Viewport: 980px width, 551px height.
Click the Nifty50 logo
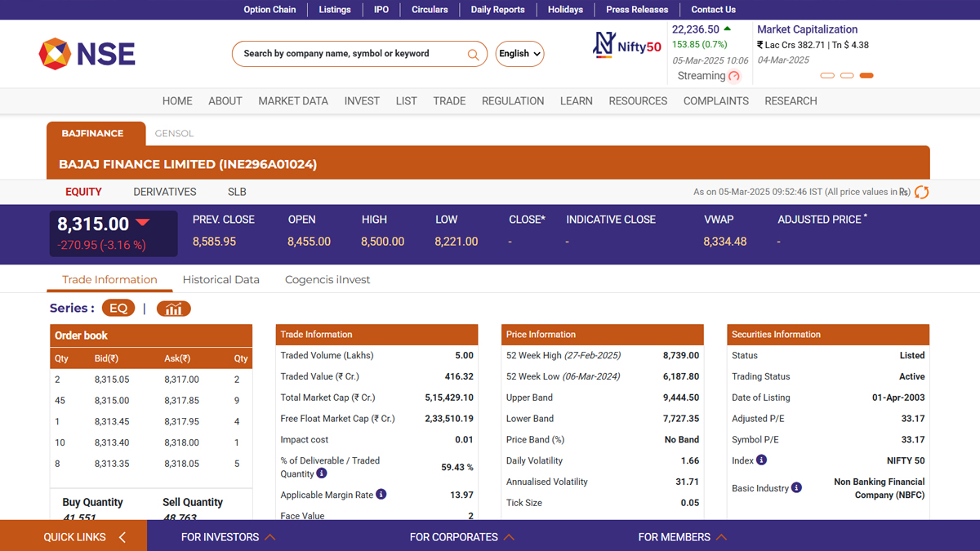627,45
